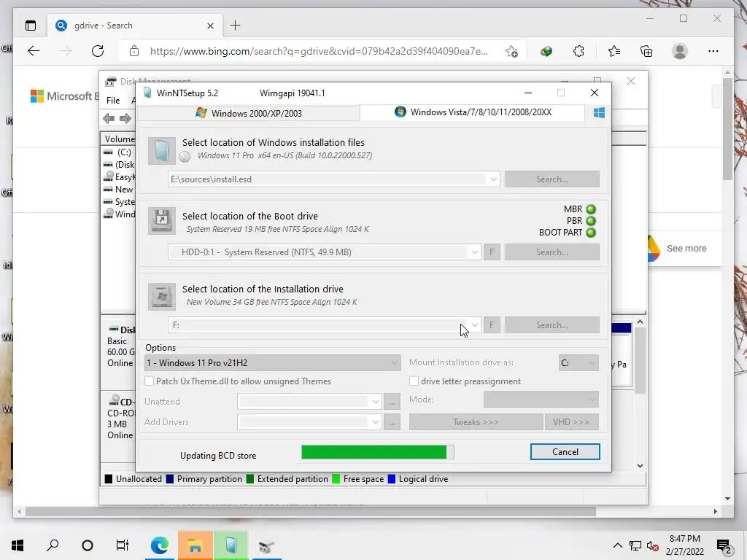The height and width of the screenshot is (560, 747).
Task: Click the F button beside Installation drive dropdown
Action: tap(492, 324)
